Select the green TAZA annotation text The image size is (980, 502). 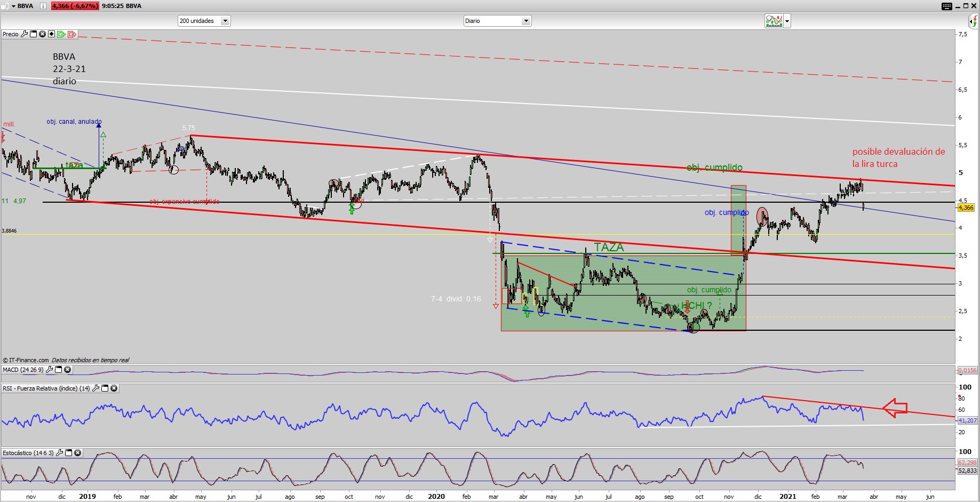pyautogui.click(x=609, y=247)
